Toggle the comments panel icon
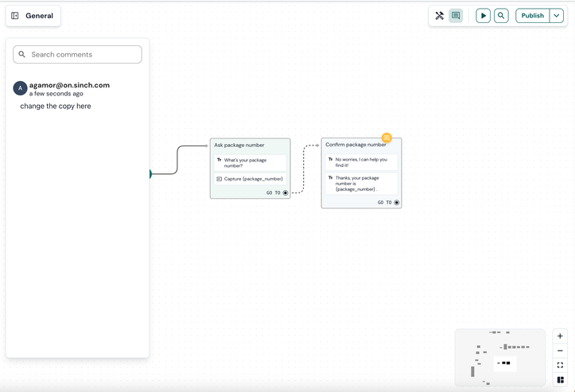 tap(456, 16)
